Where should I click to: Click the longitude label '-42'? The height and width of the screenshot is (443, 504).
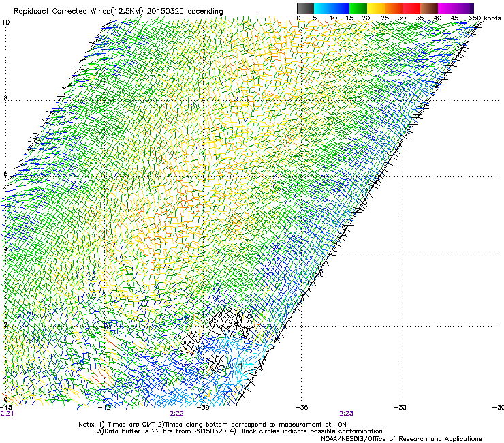point(105,408)
